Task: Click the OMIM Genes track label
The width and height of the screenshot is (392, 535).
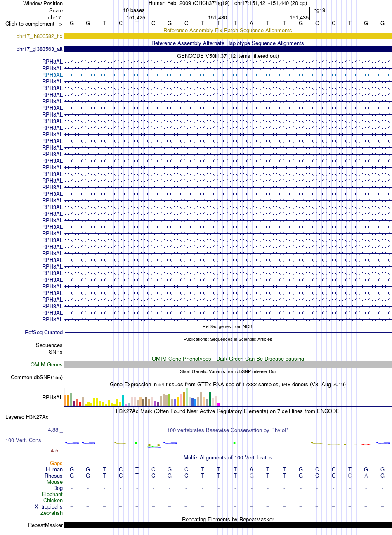Action: pyautogui.click(x=47, y=364)
